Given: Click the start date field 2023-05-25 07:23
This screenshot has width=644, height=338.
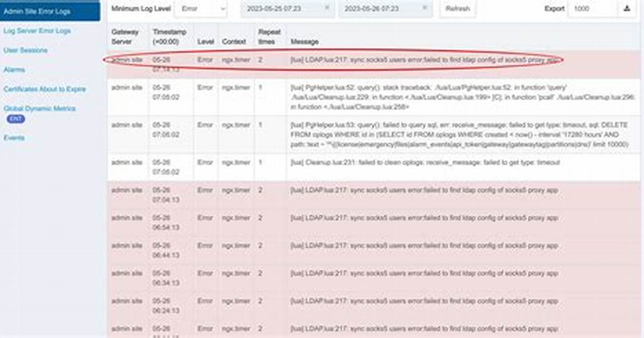Looking at the screenshot, I should [x=287, y=8].
